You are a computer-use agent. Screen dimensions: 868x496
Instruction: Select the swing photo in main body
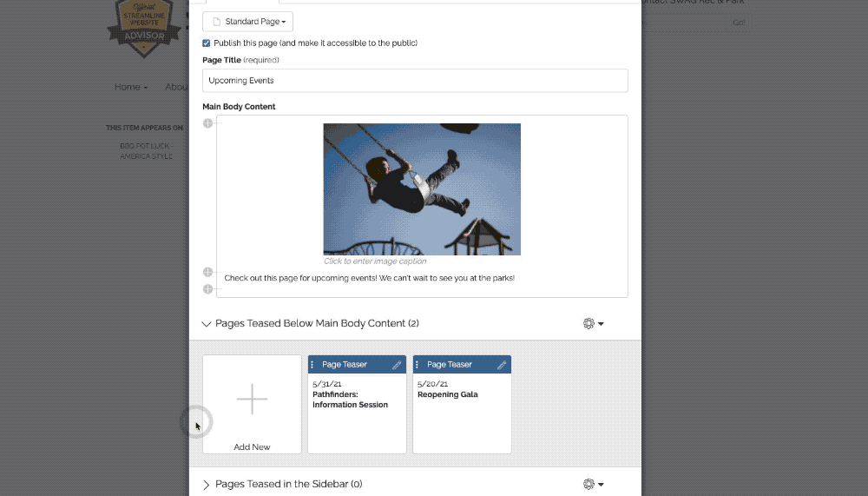[422, 189]
